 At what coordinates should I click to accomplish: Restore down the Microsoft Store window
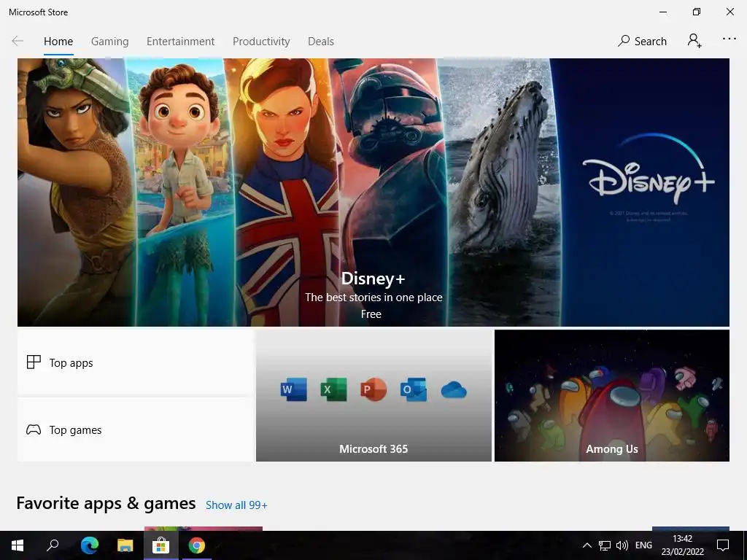697,12
